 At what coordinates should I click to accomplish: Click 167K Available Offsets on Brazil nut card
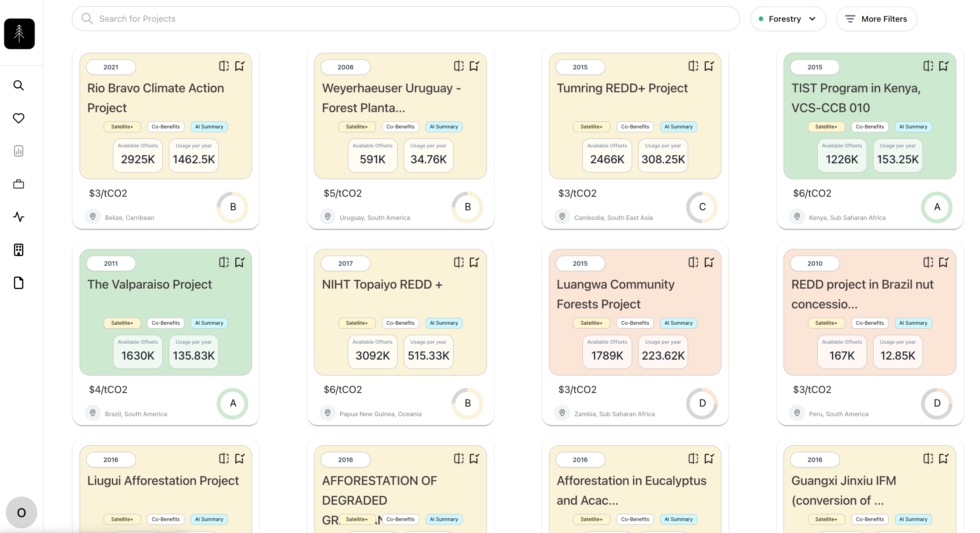[x=842, y=352]
